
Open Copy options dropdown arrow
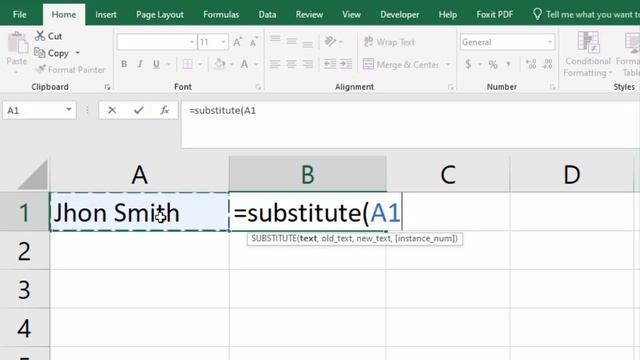[x=78, y=53]
